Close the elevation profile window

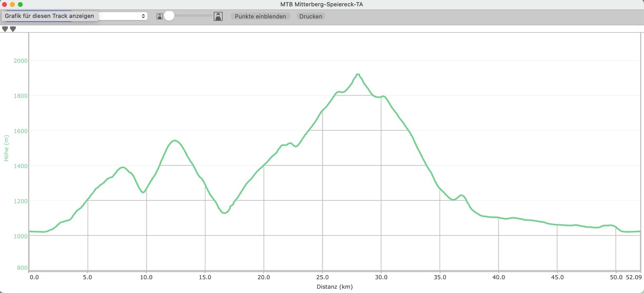(4, 4)
